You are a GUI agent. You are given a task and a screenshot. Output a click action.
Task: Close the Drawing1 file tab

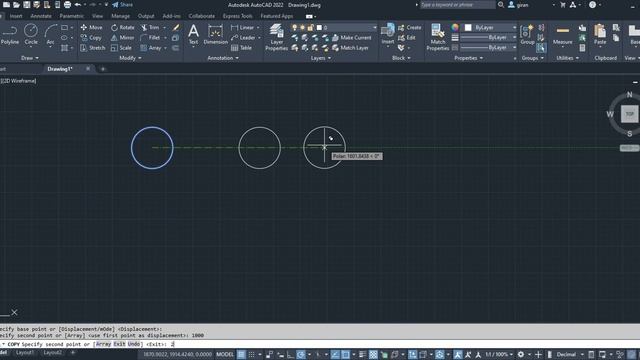[88, 69]
